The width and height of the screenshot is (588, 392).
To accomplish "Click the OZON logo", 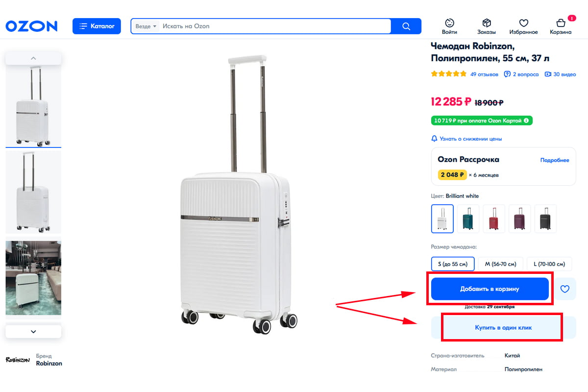I will coord(31,26).
